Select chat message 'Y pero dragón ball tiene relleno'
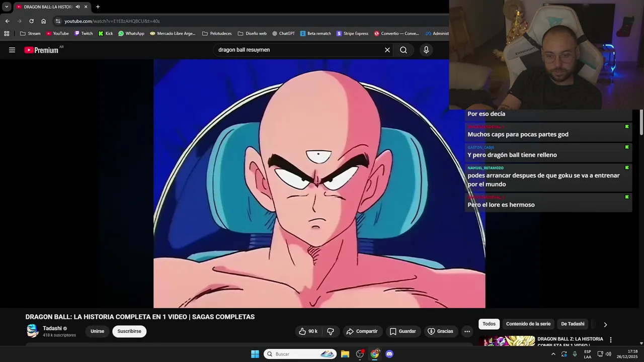The height and width of the screenshot is (362, 644). [512, 155]
